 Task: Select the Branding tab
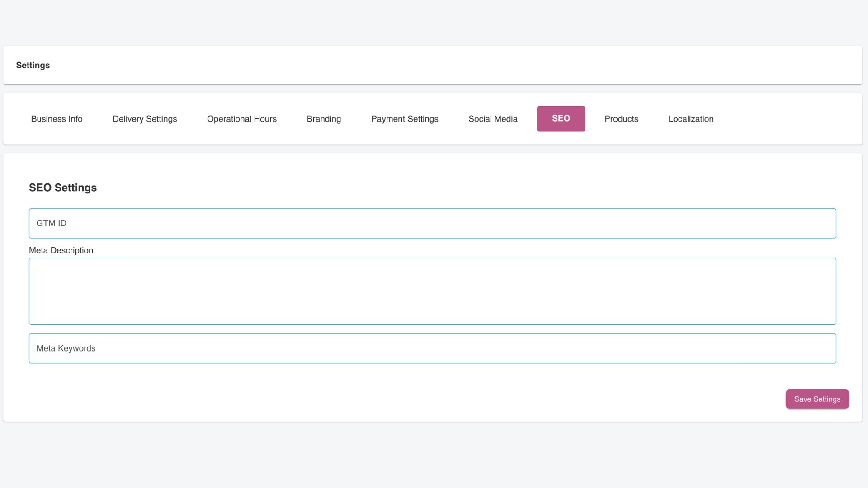(324, 119)
